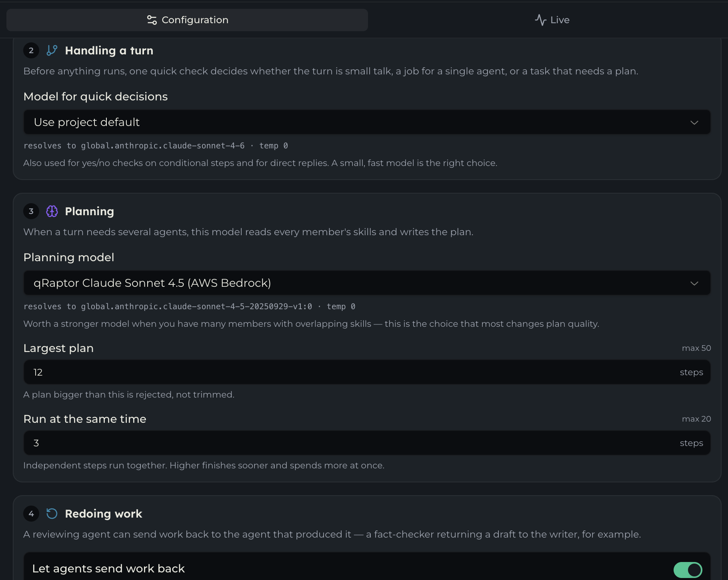Click the Run at the same time field
Screen dimensions: 728x580
pos(367,443)
